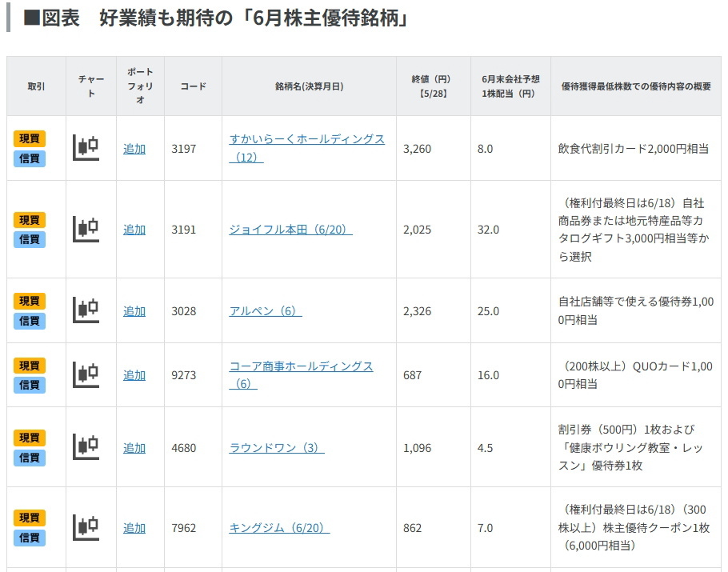Click 信買 button for すかいらーく row

pyautogui.click(x=30, y=158)
